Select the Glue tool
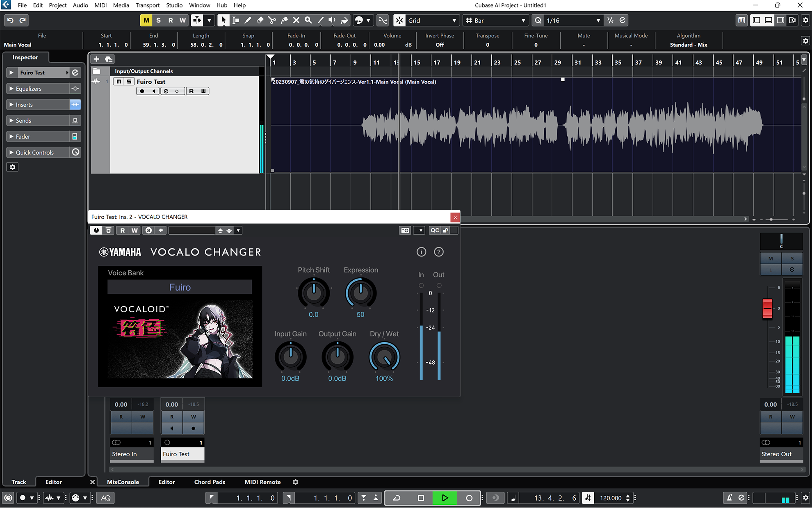 pos(284,20)
